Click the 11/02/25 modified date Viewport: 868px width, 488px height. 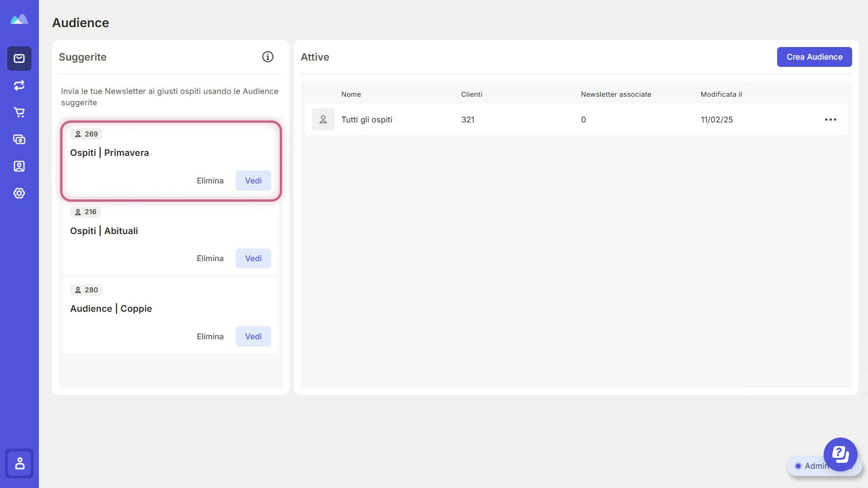717,120
